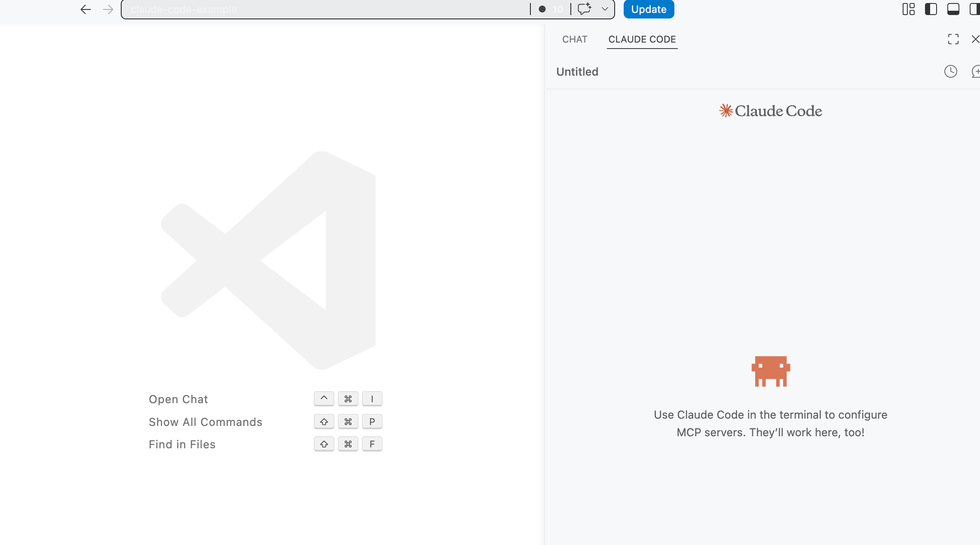Open the Copilot chat sparkle icon
The height and width of the screenshot is (545, 980).
tap(585, 9)
